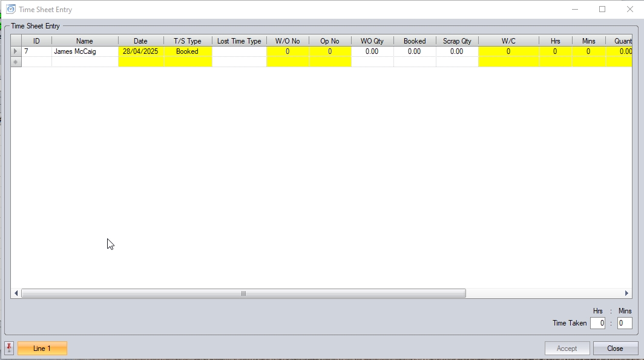This screenshot has height=360, width=644.
Task: Click the Op No cell in James McCaig row
Action: click(330, 51)
